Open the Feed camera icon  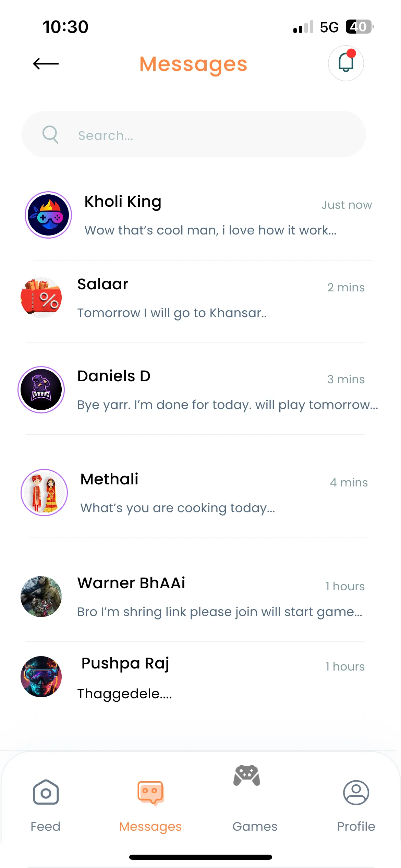(x=46, y=792)
